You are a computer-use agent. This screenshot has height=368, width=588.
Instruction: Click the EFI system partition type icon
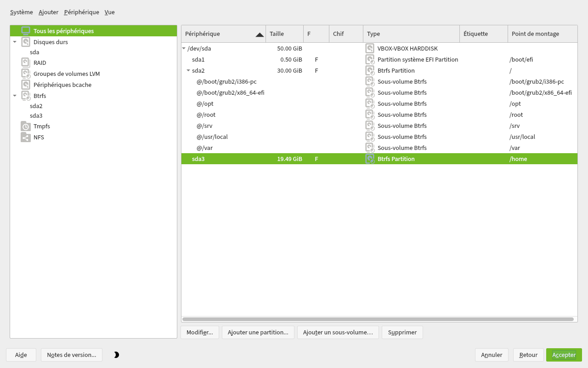coord(370,59)
